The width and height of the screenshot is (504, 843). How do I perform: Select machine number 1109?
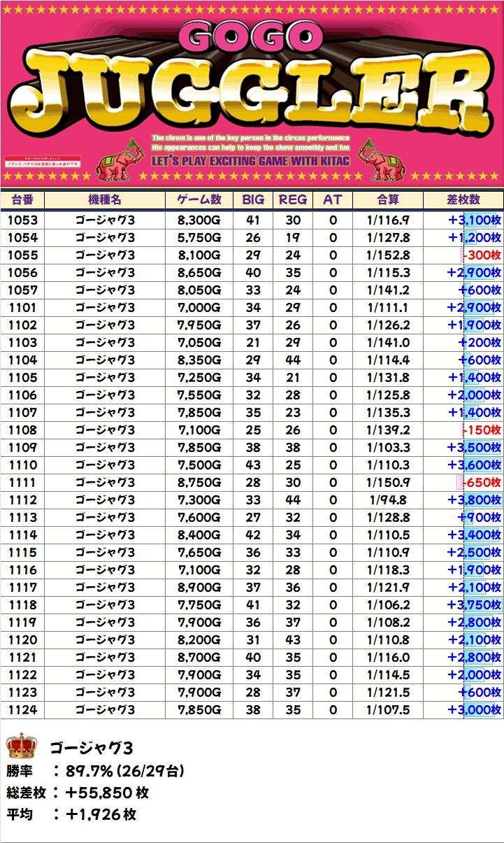point(22,448)
